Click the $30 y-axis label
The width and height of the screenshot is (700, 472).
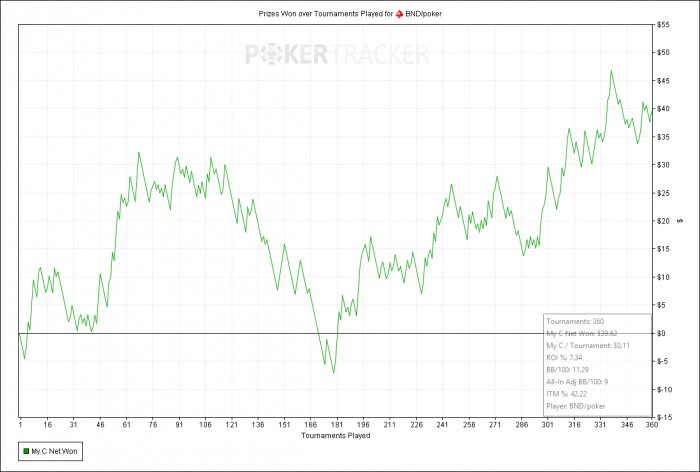click(663, 165)
